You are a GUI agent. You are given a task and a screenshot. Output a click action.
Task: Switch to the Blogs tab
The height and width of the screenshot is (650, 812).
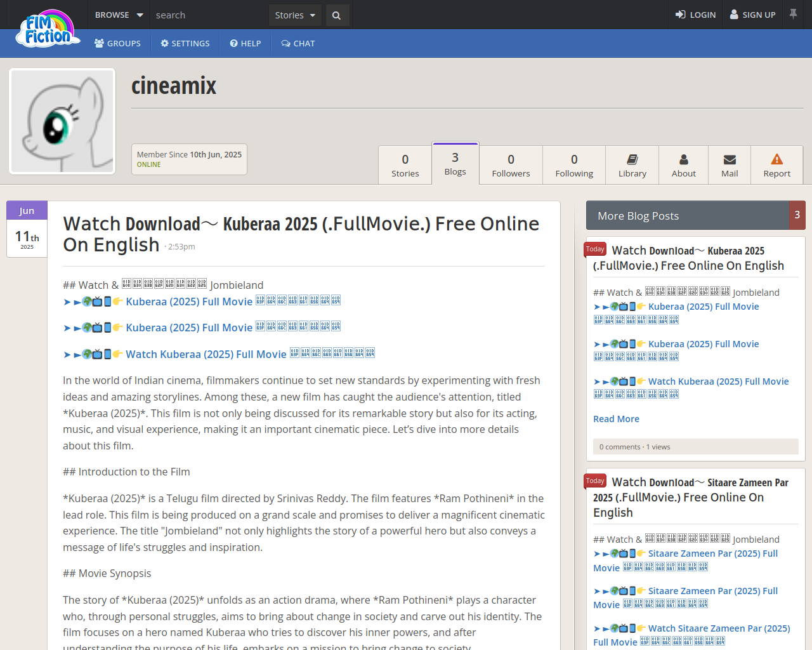click(455, 163)
